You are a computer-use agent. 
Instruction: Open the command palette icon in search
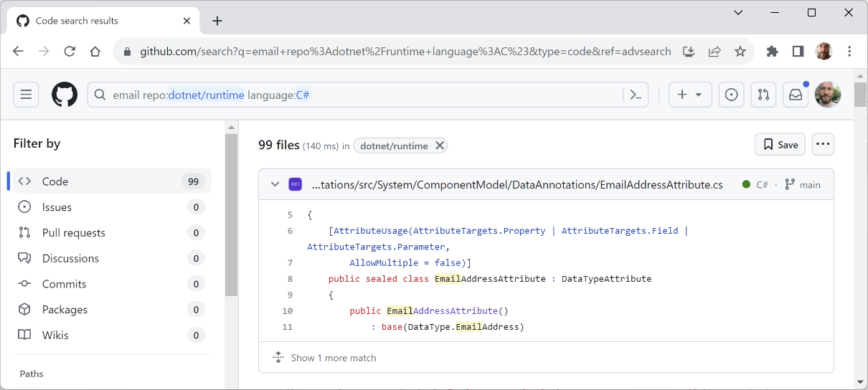point(636,95)
